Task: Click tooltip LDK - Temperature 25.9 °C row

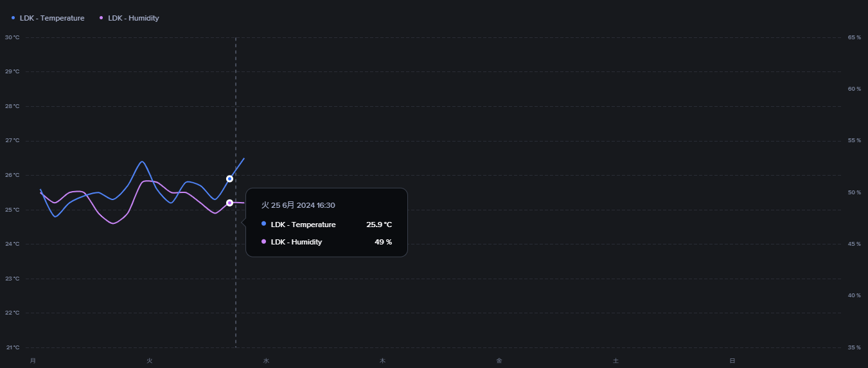Action: (x=326, y=225)
